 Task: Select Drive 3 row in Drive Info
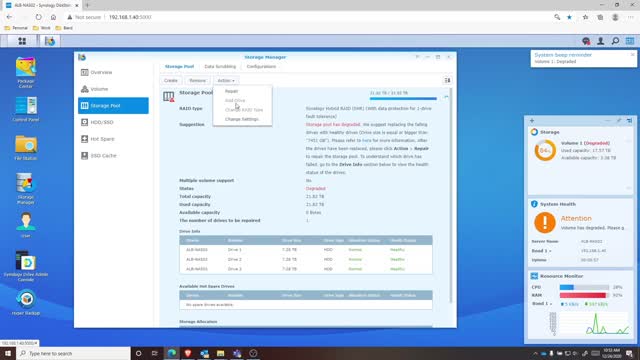306,269
